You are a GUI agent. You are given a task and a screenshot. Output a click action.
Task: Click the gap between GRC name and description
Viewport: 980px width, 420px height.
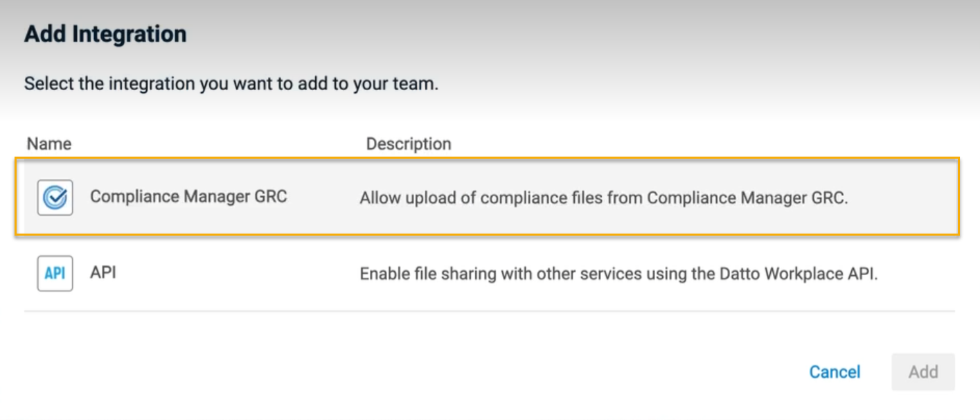pyautogui.click(x=322, y=198)
